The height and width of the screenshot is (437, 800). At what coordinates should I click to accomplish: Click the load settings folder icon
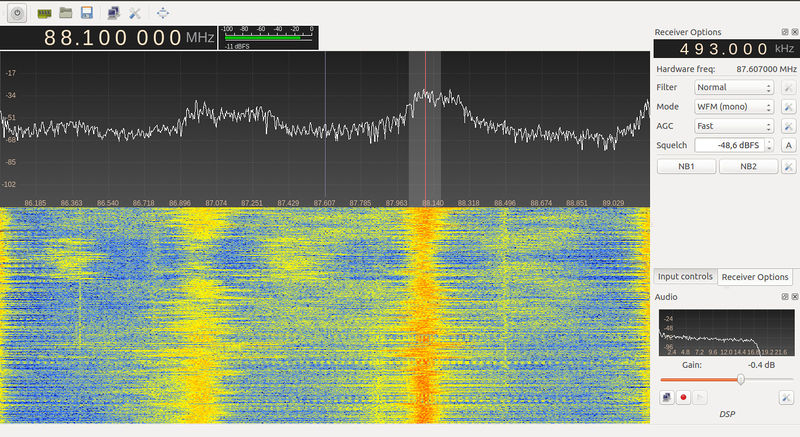pyautogui.click(x=65, y=12)
